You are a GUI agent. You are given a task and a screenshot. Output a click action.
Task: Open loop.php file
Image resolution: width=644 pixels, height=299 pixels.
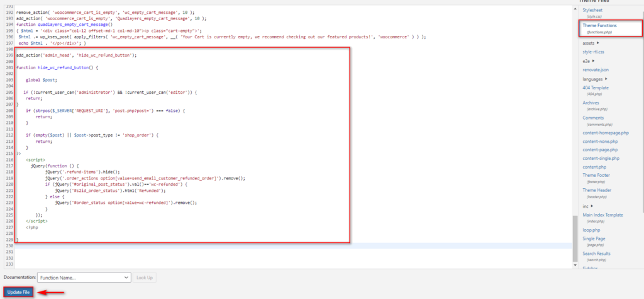coord(591,230)
